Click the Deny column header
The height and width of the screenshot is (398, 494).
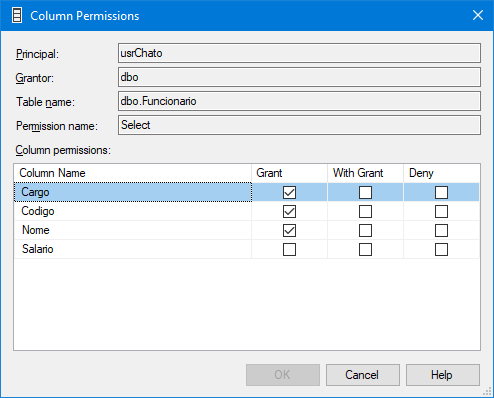coord(441,173)
